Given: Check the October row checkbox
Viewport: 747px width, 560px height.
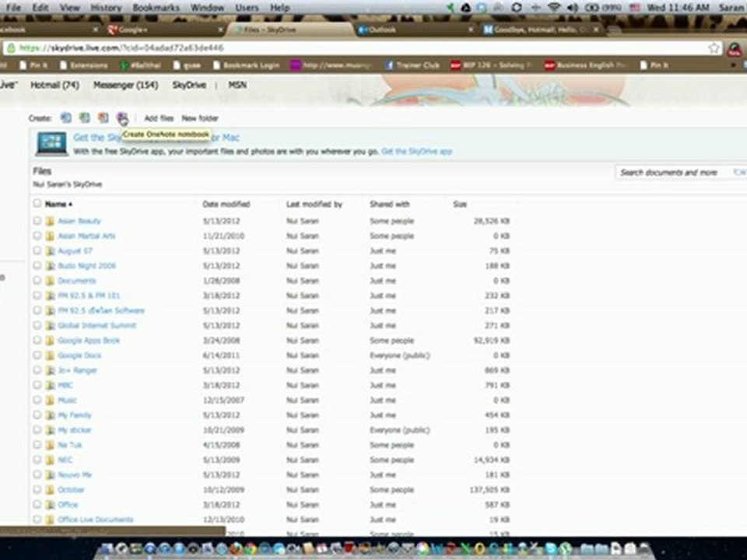Looking at the screenshot, I should point(37,489).
